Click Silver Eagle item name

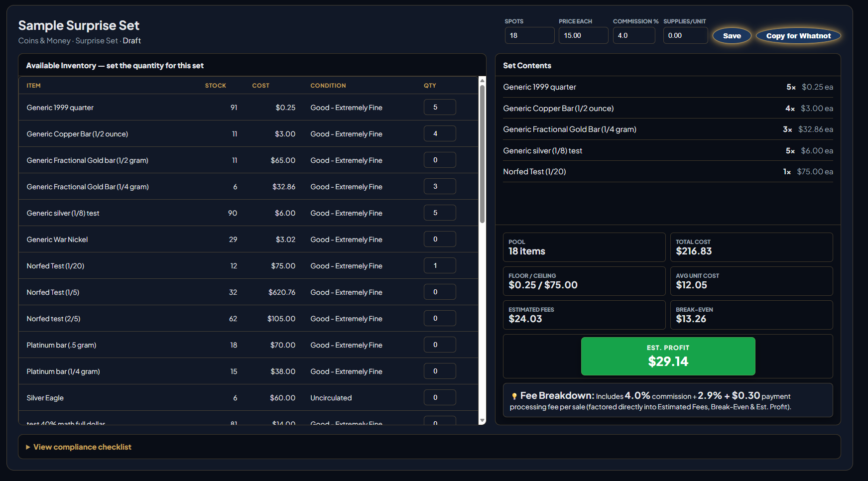(45, 398)
